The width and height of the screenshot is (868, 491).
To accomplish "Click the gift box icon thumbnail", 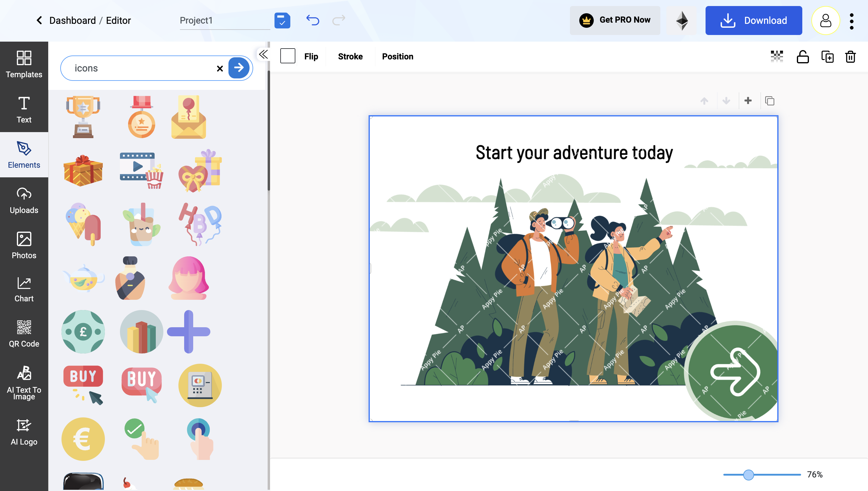I will [83, 170].
